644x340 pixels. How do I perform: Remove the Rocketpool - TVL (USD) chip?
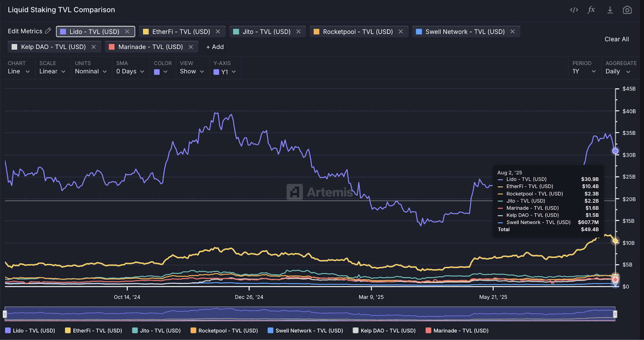[x=400, y=31]
